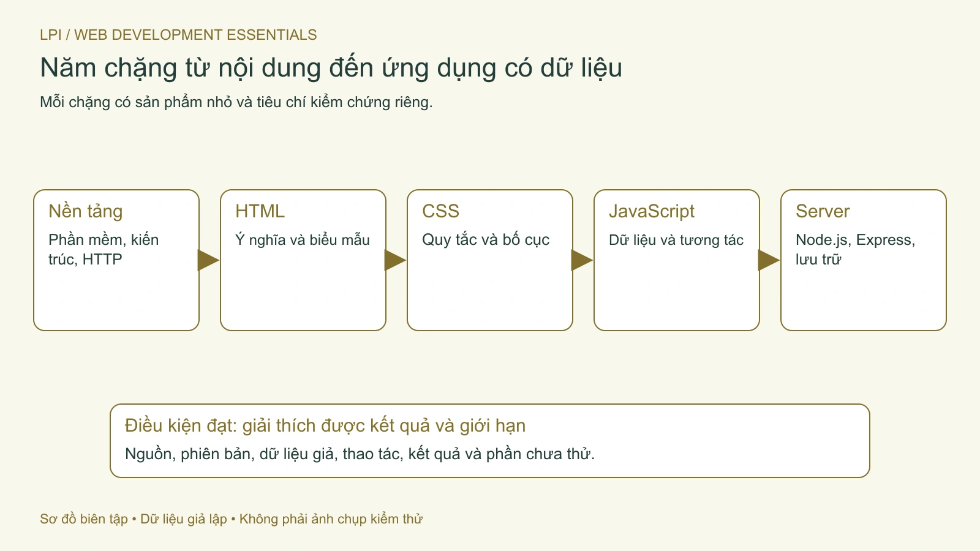Select the 'Nền tảng' card heading

tap(86, 211)
